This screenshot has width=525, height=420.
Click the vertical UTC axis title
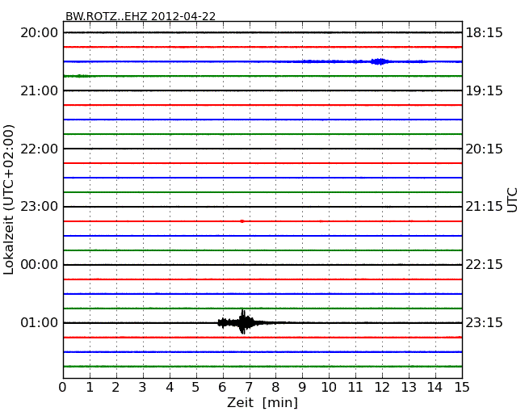click(512, 200)
